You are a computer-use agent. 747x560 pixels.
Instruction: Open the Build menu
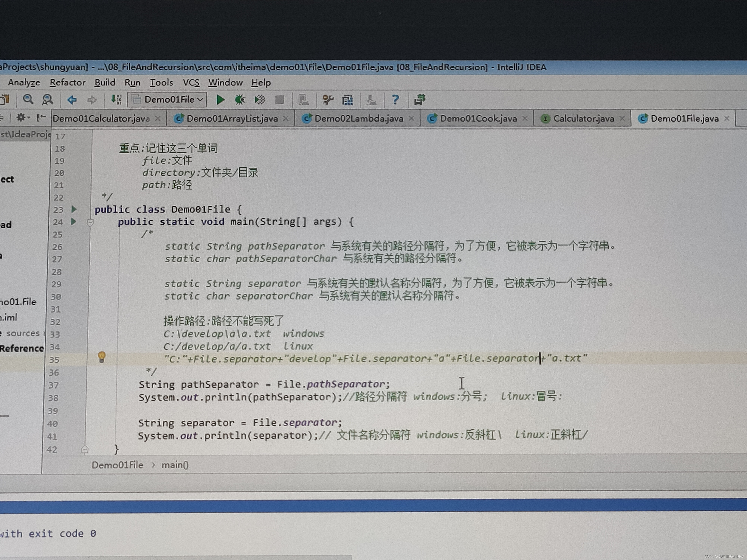coord(105,83)
